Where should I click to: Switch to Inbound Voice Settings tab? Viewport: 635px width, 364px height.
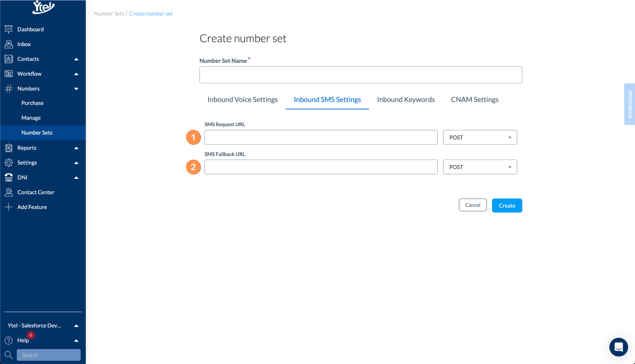point(242,99)
